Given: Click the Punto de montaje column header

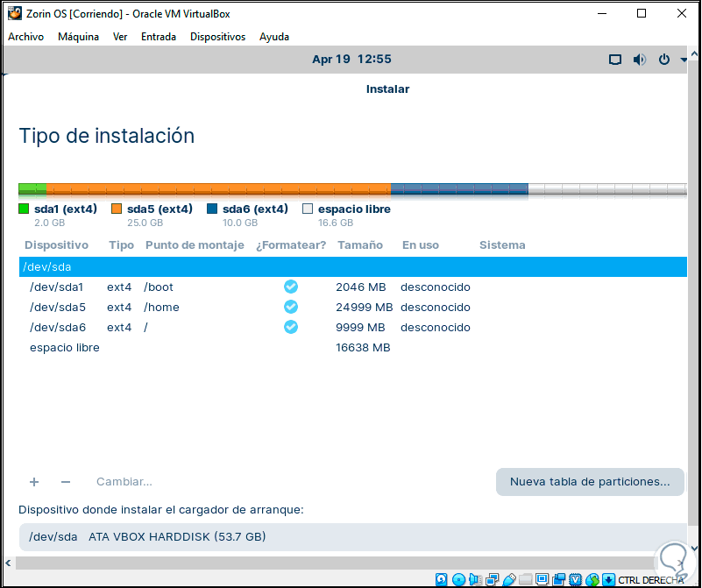Looking at the screenshot, I should pos(195,244).
